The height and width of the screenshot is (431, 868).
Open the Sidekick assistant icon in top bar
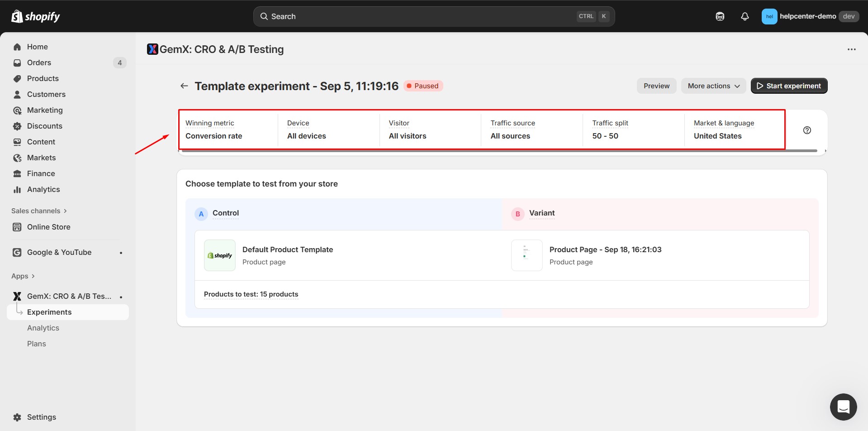(720, 16)
